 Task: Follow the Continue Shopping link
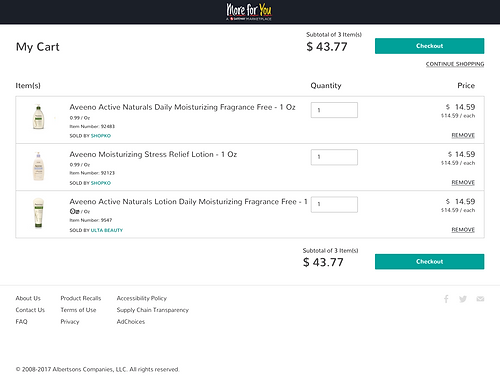[455, 64]
